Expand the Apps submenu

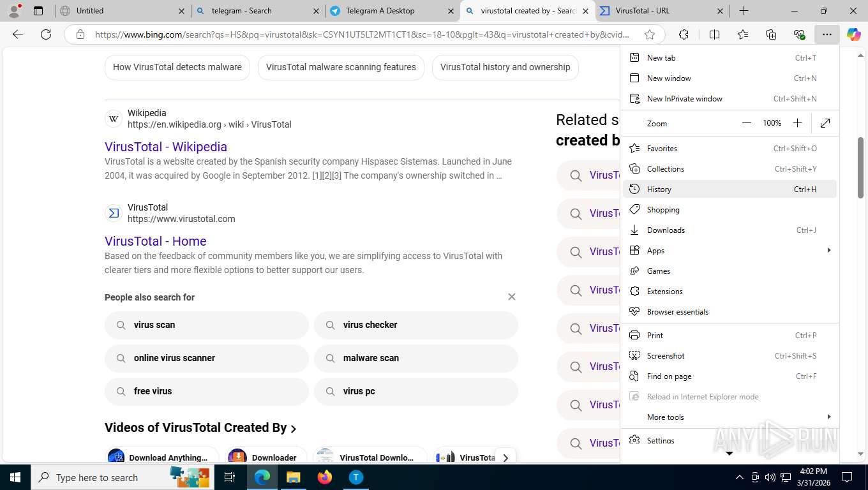point(730,251)
